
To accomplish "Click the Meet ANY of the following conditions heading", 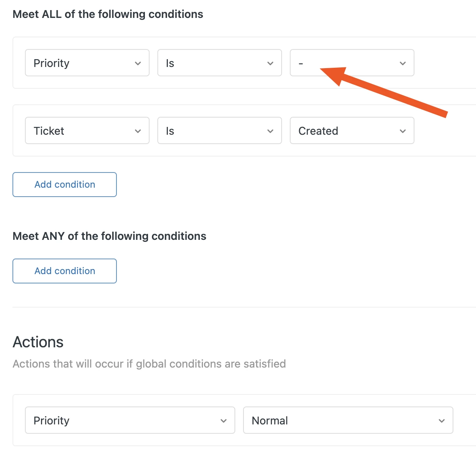I will pyautogui.click(x=109, y=236).
